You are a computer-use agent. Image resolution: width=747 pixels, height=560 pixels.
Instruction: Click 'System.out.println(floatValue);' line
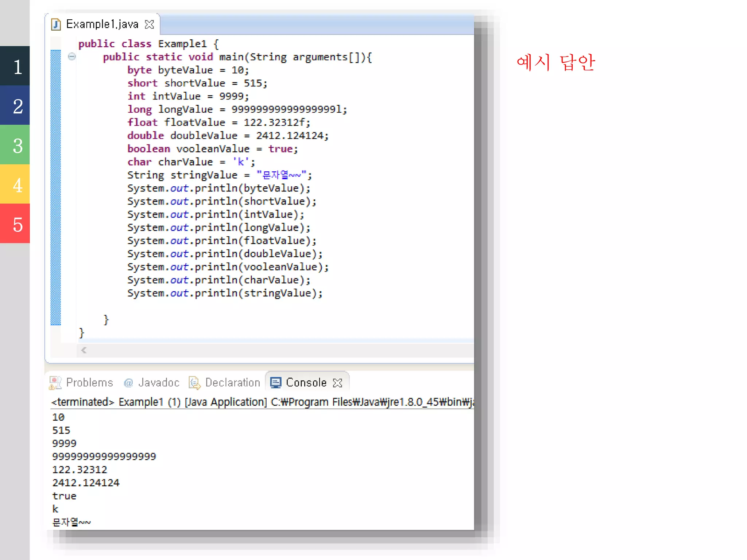pos(222,241)
